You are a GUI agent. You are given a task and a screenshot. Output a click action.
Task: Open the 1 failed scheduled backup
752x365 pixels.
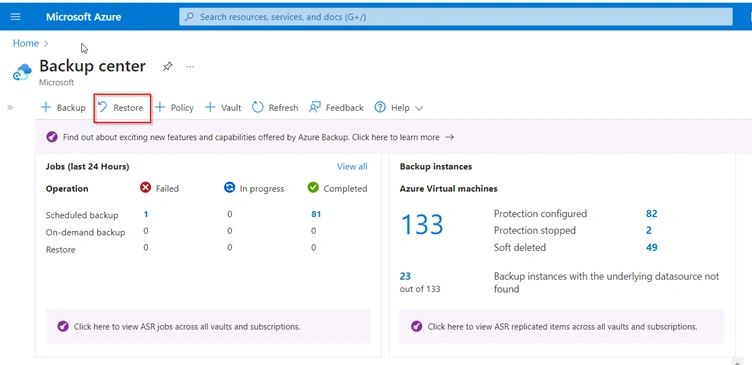[146, 214]
